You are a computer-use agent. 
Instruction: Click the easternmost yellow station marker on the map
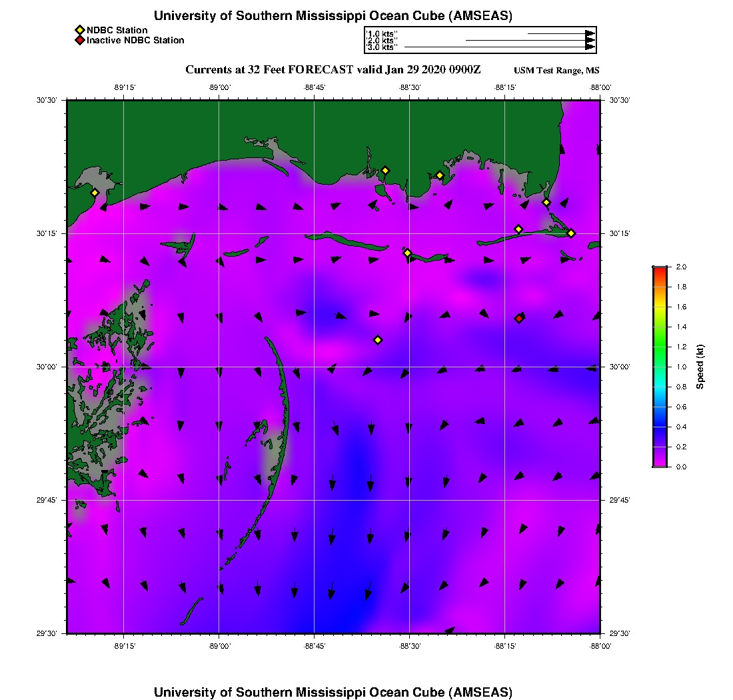(x=571, y=233)
